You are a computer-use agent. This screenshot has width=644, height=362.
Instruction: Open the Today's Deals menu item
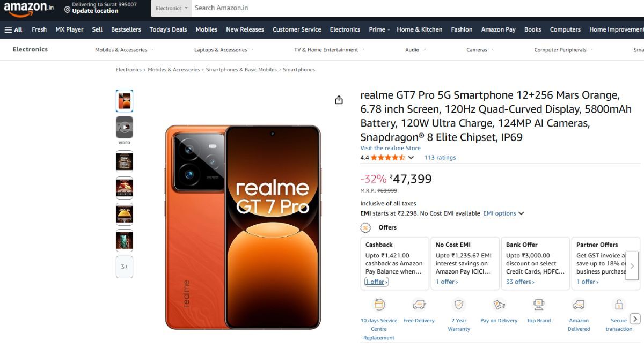pos(167,29)
